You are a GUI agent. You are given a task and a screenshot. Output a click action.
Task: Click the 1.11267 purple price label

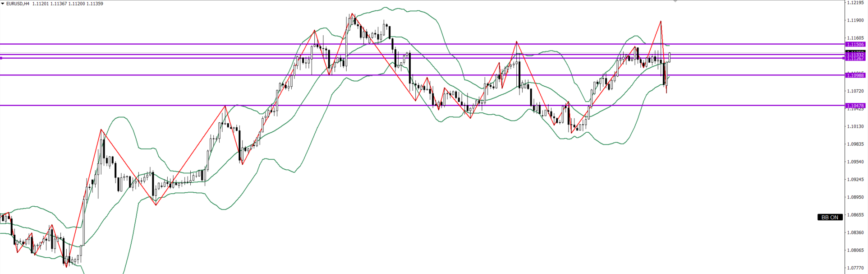(x=855, y=59)
